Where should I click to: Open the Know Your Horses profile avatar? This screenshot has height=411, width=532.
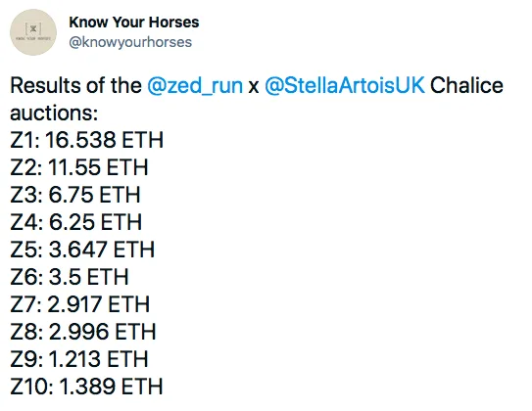point(33,32)
